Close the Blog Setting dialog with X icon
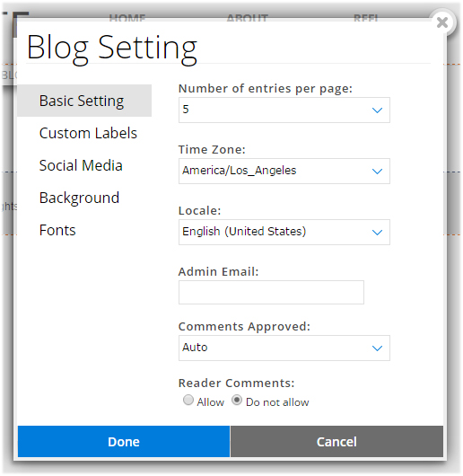This screenshot has width=463, height=476. pyautogui.click(x=442, y=22)
